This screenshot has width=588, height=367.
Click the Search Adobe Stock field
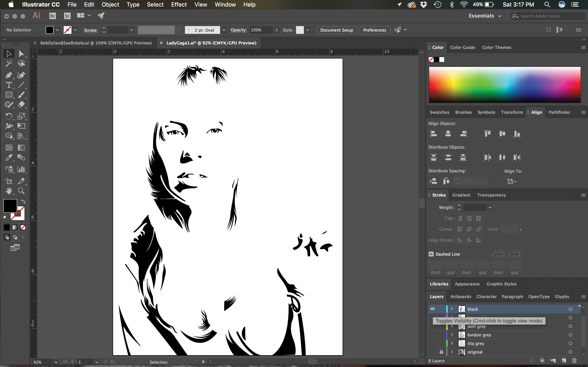[547, 16]
